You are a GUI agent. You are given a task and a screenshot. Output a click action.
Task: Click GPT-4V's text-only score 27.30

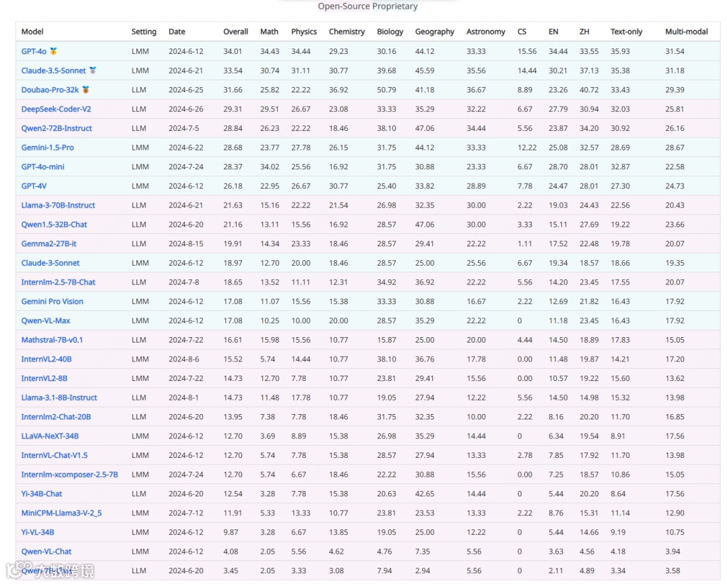point(620,186)
